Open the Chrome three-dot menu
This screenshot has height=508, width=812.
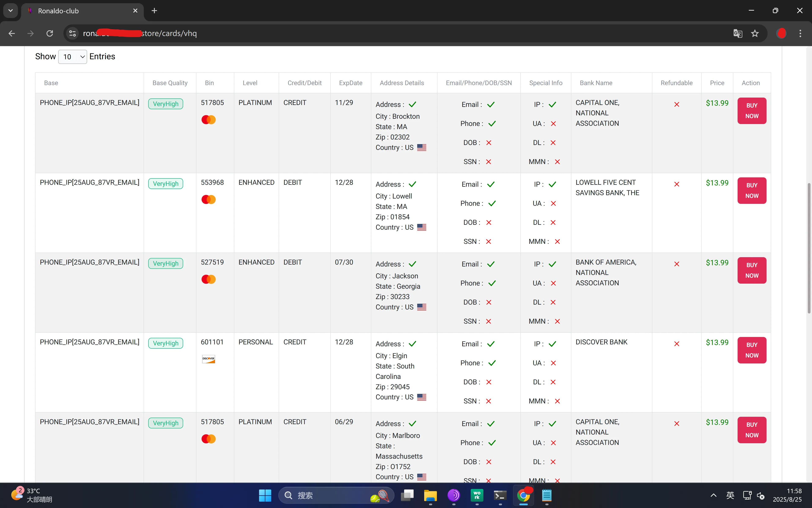click(800, 33)
